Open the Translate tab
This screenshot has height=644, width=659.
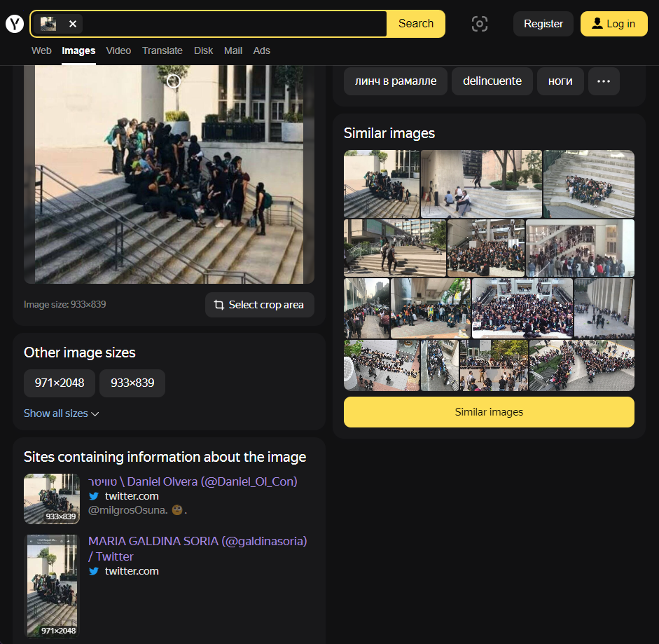pyautogui.click(x=162, y=50)
